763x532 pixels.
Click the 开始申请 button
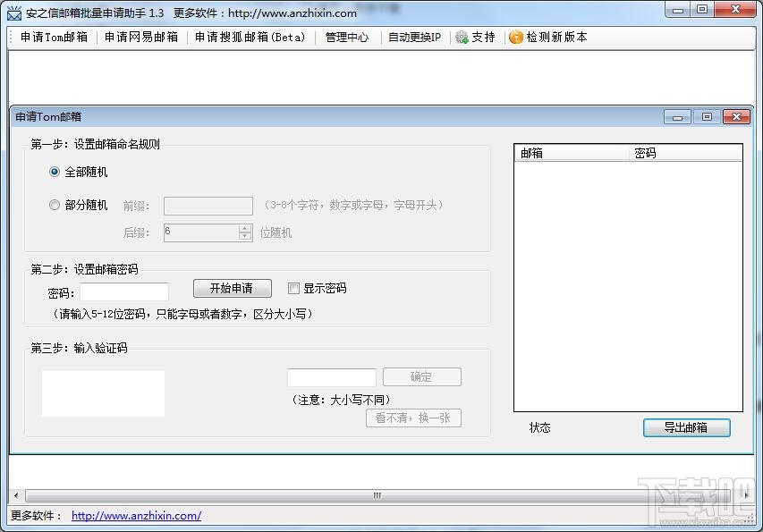(232, 289)
